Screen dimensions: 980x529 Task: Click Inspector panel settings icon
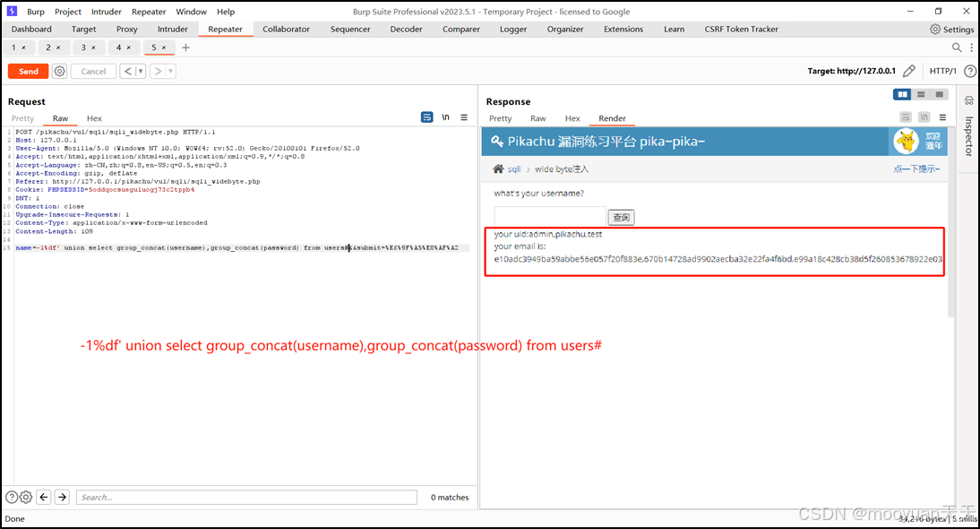pos(968,100)
